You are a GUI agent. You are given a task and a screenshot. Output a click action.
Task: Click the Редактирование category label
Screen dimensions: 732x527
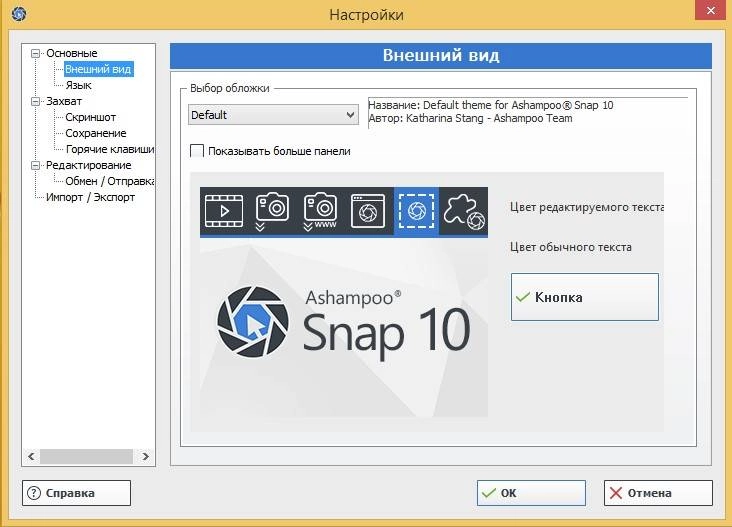(89, 165)
